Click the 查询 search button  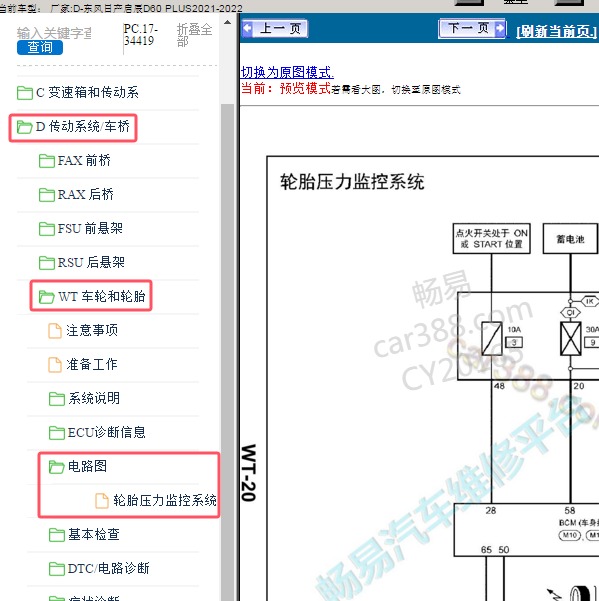click(40, 47)
